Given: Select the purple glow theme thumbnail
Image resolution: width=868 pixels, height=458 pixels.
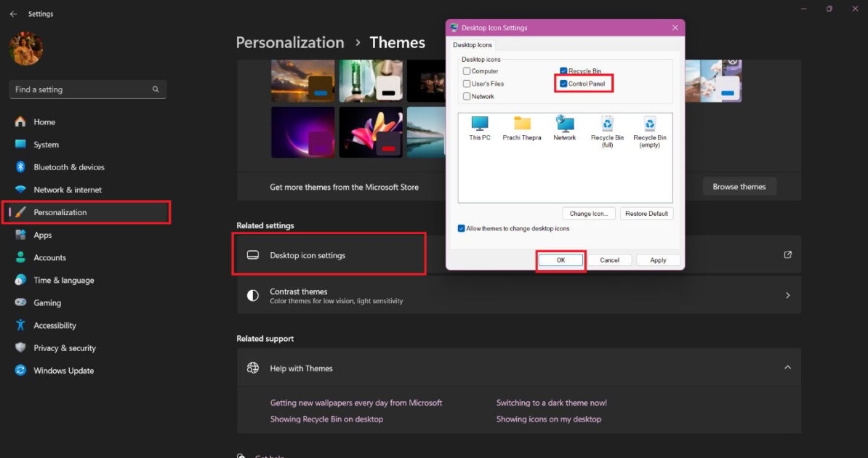Looking at the screenshot, I should pos(303,132).
